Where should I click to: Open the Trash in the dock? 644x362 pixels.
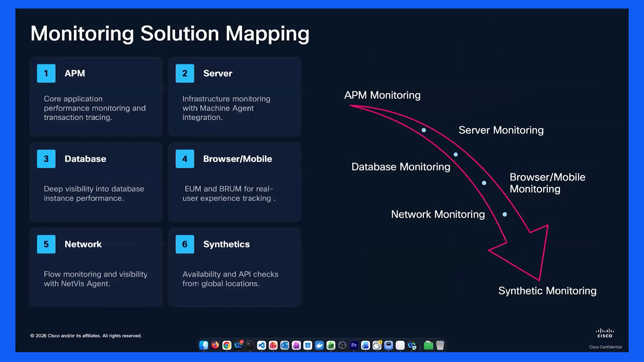point(440,345)
